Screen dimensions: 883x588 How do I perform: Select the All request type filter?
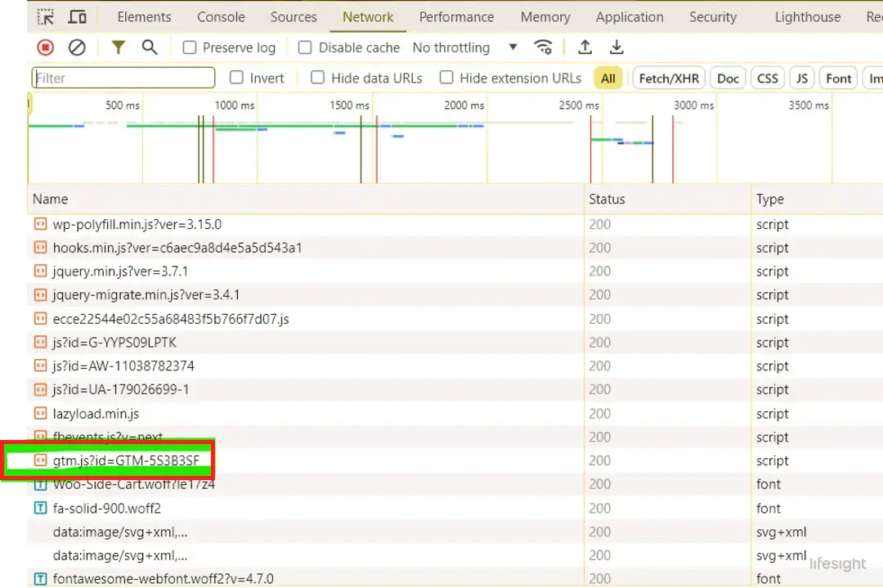(608, 79)
